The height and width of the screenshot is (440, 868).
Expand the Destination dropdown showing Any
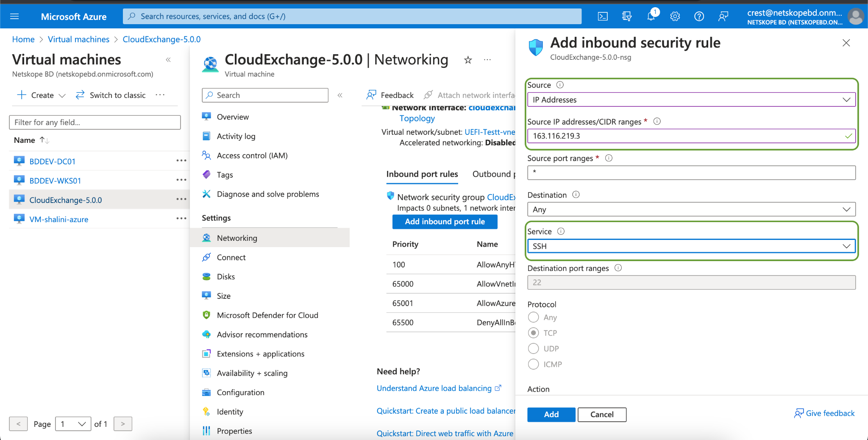(691, 209)
